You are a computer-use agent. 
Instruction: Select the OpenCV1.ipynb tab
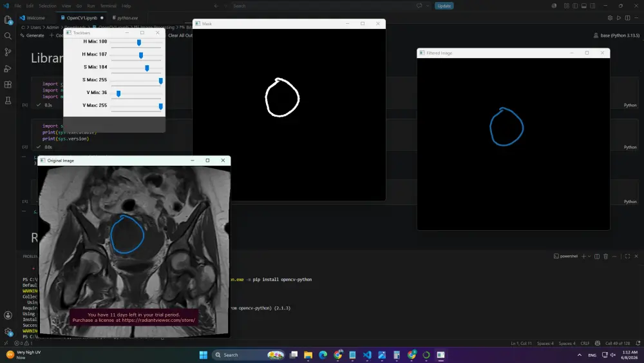[x=82, y=18]
